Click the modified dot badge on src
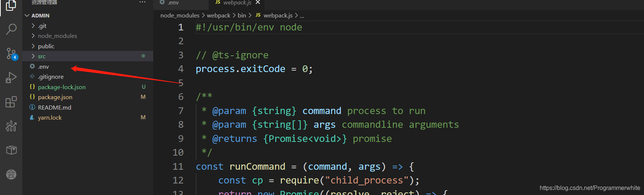This screenshot has width=644, height=195. [x=143, y=56]
